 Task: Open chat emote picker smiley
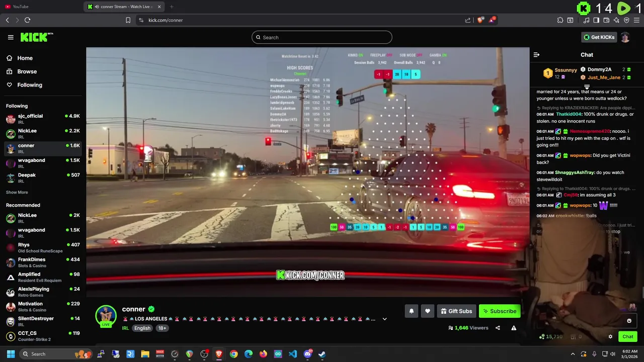pyautogui.click(x=629, y=321)
